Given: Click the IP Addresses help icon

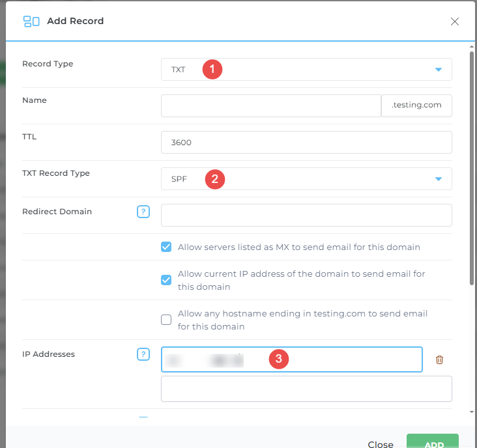Looking at the screenshot, I should tap(143, 354).
